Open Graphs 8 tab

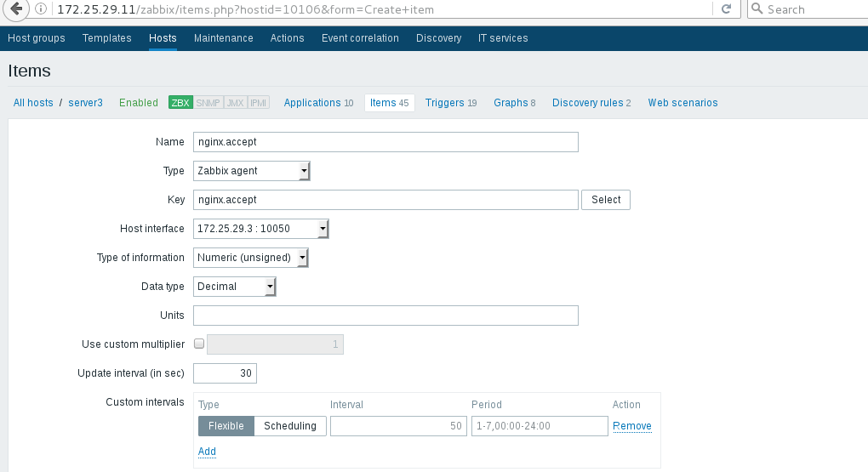click(x=514, y=102)
